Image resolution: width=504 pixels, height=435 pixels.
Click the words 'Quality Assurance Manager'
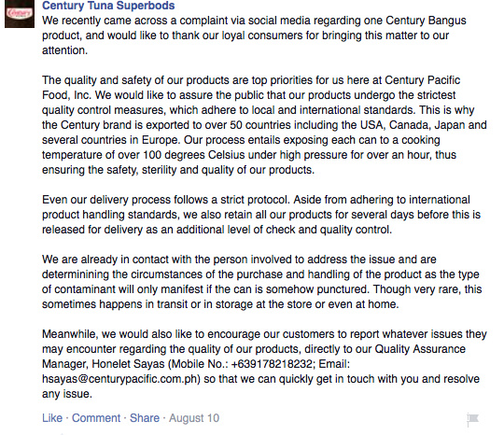coord(254,357)
